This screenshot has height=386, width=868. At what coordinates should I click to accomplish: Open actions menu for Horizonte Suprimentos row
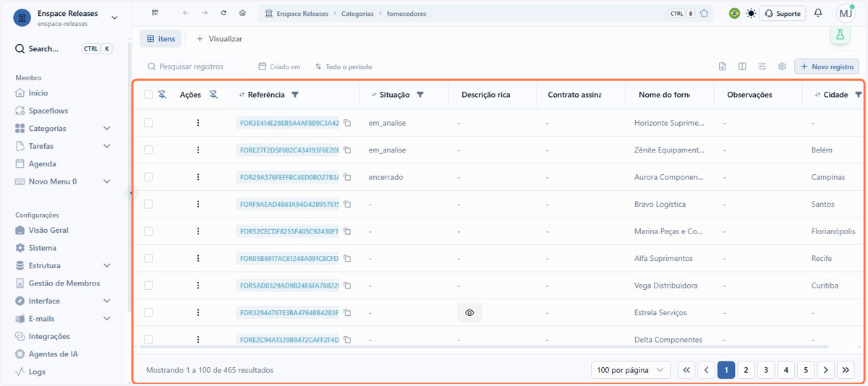tap(198, 123)
